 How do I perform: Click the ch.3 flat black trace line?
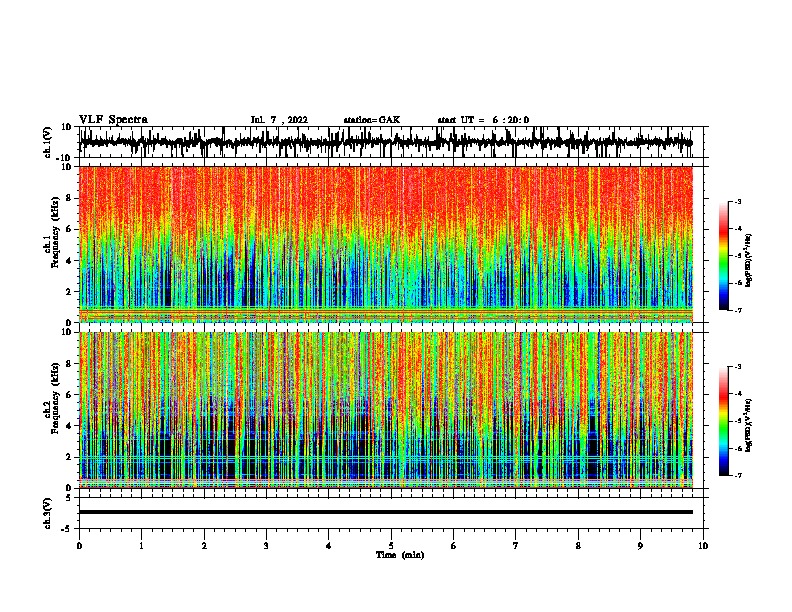[386, 512]
